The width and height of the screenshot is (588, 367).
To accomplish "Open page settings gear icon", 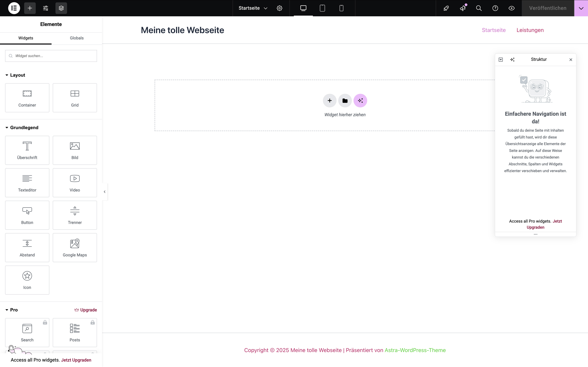I will 279,8.
